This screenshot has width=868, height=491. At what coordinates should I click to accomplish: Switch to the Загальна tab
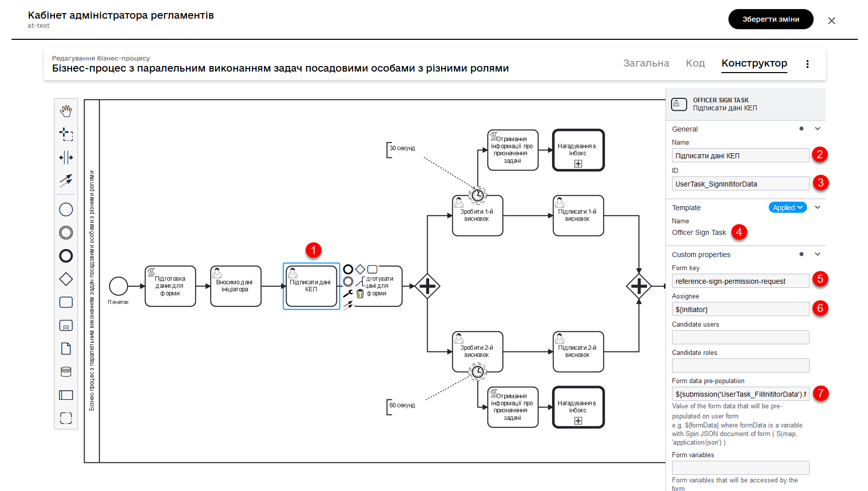[x=646, y=63]
